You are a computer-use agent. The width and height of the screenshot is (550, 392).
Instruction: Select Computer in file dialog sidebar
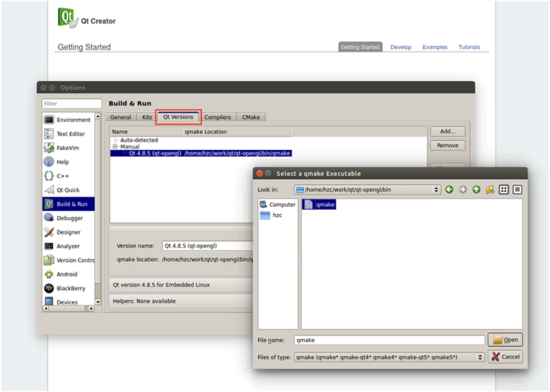click(x=278, y=204)
